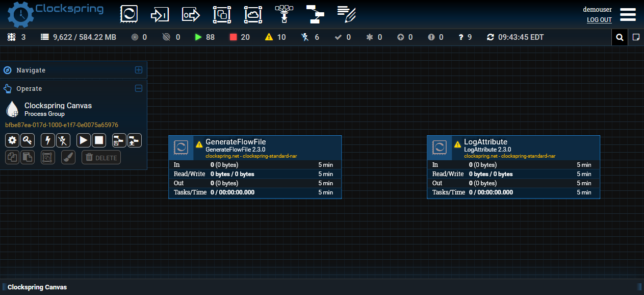Screen dimensions: 644x295
Task: Click the Label toolbar icon
Action: coord(346,14)
